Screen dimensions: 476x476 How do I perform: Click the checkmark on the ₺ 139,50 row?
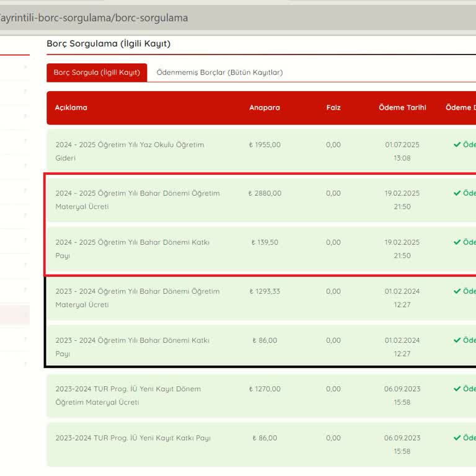point(457,242)
